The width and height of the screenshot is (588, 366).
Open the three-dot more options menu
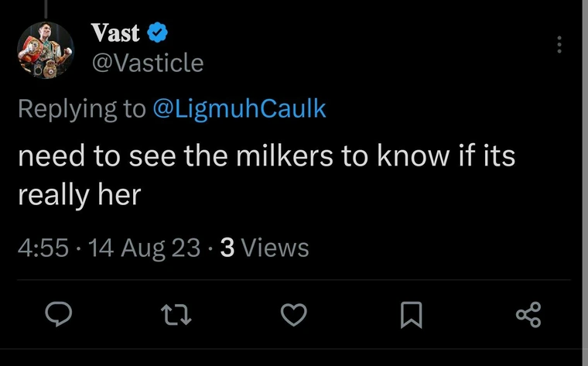[x=559, y=44]
